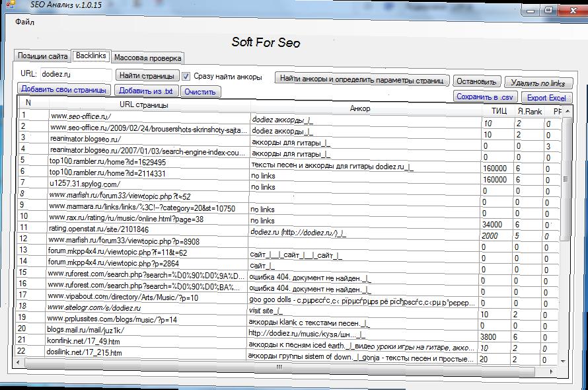Click the Найти страницы button

tap(147, 75)
